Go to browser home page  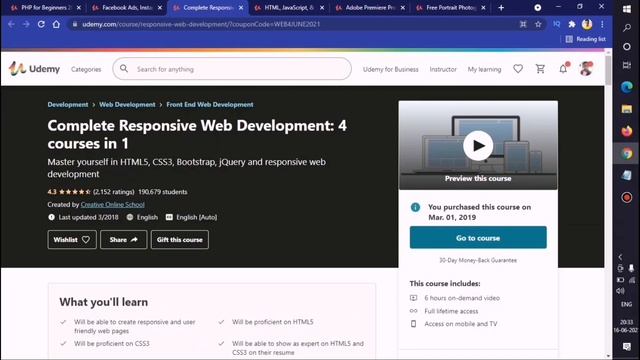56,24
